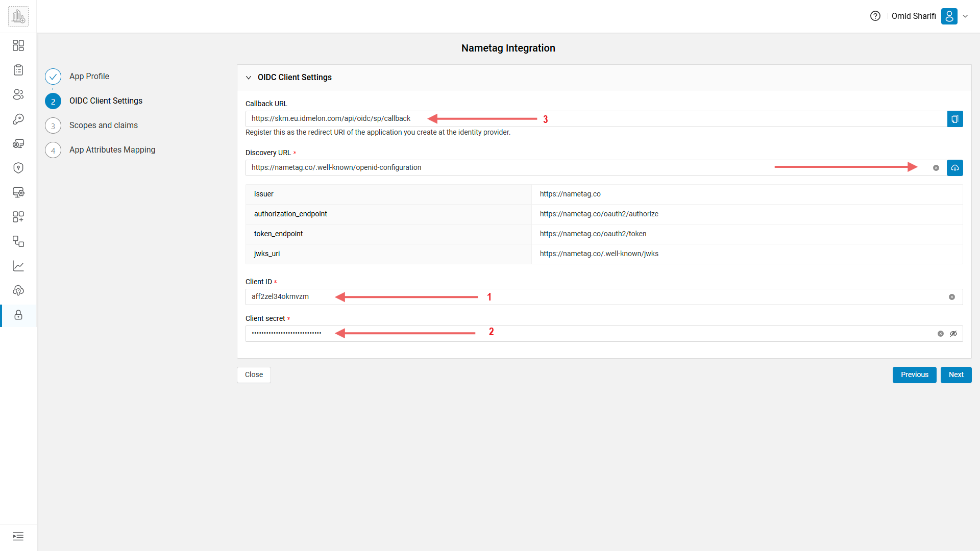Open the monitor with gear icon in sidebar
The width and height of the screenshot is (980, 551).
[x=18, y=193]
